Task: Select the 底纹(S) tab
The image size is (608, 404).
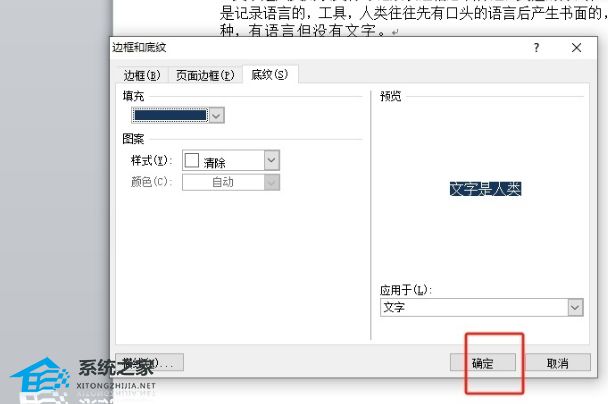Action: tap(269, 74)
